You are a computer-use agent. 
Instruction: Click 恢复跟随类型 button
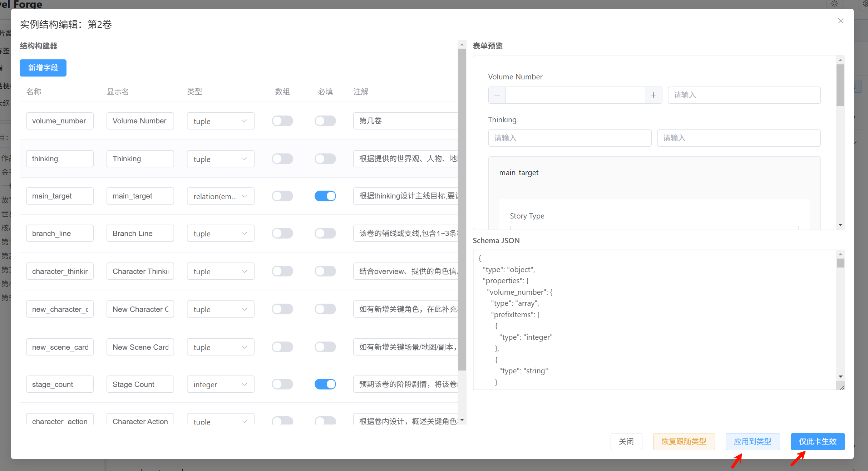(x=684, y=442)
